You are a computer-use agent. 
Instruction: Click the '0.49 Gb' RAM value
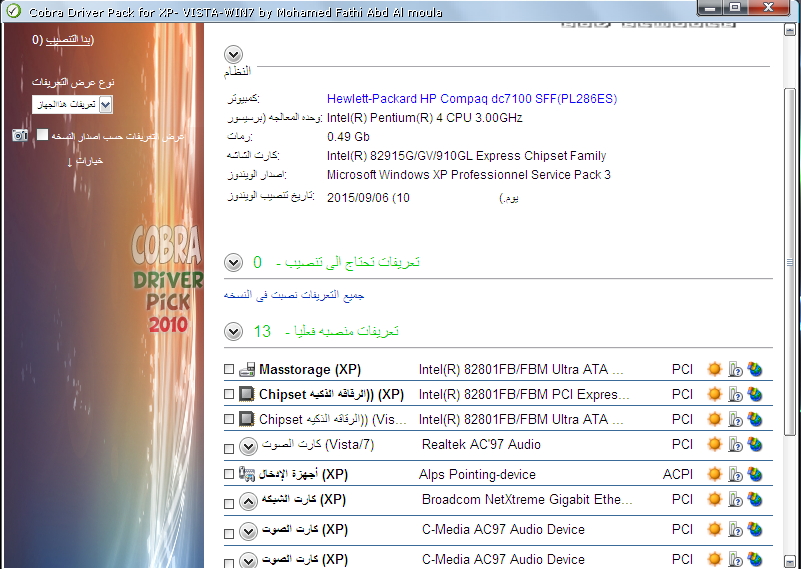348,137
